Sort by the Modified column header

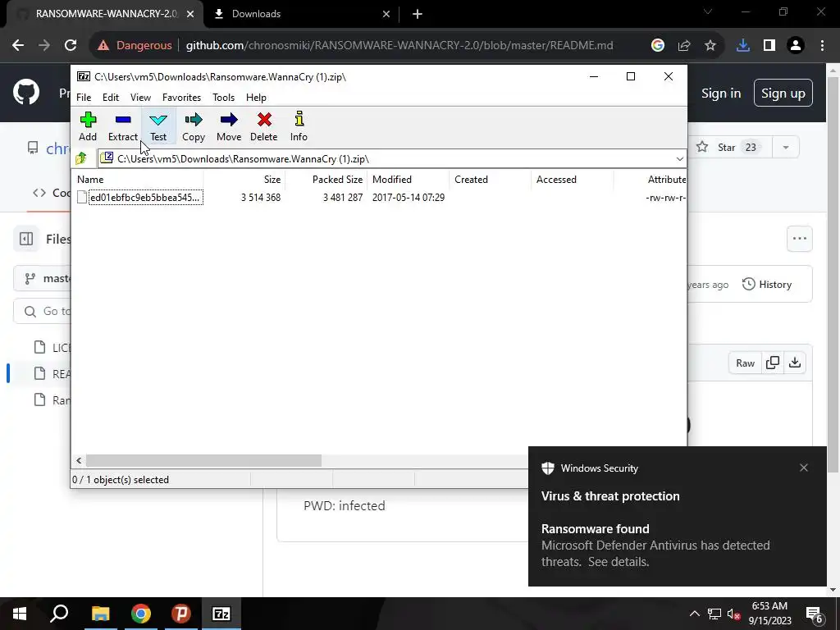coord(409,180)
